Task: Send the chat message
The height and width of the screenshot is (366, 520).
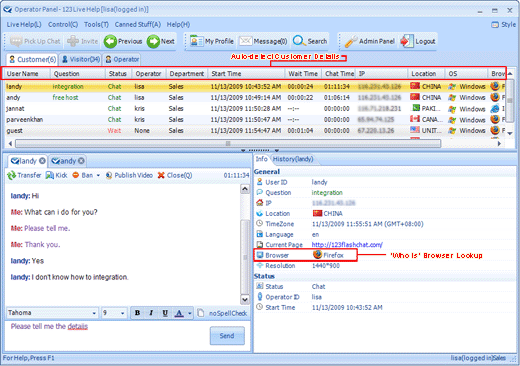Action: (227, 336)
